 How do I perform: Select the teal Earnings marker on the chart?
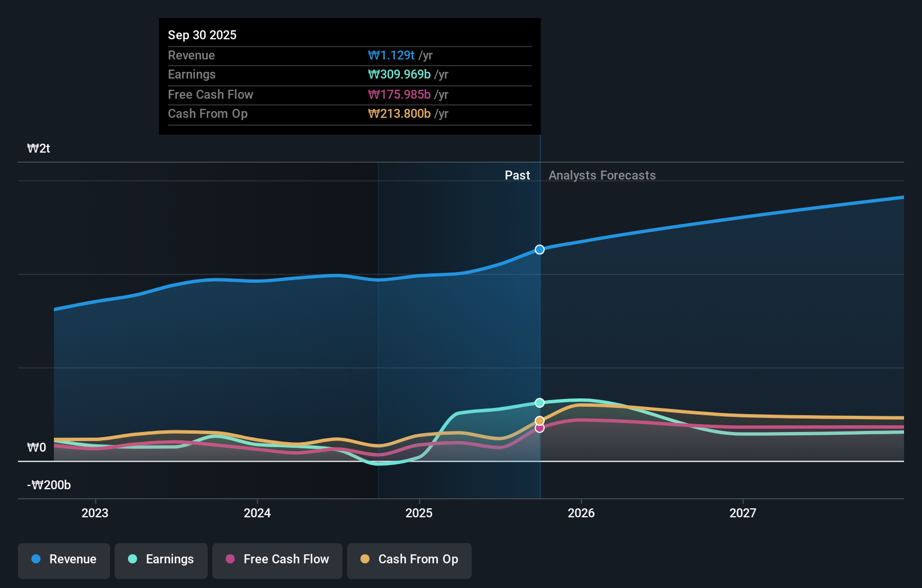[539, 402]
